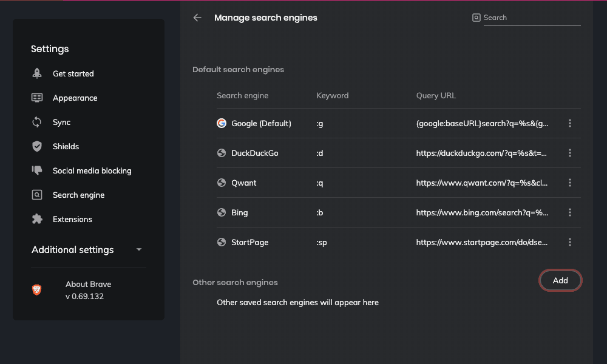Viewport: 607px width, 364px height.
Task: Click the globe icon beside Bing
Action: [x=222, y=213]
